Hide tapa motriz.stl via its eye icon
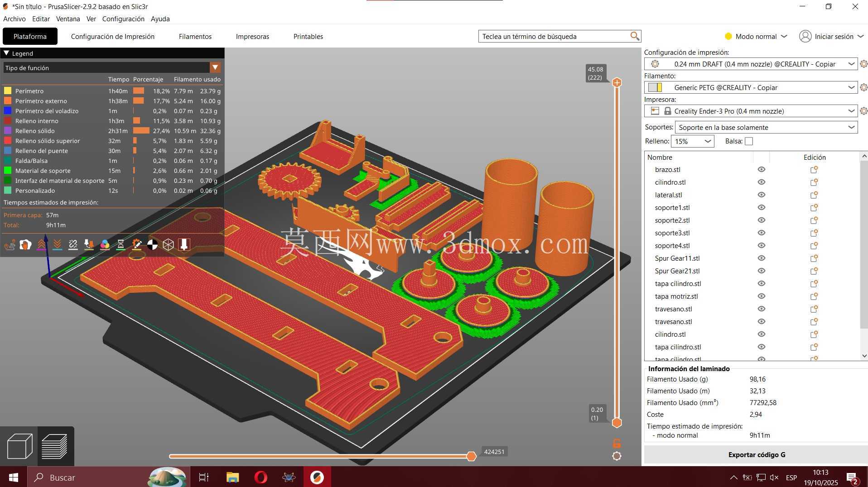This screenshot has height=487, width=868. [x=762, y=296]
